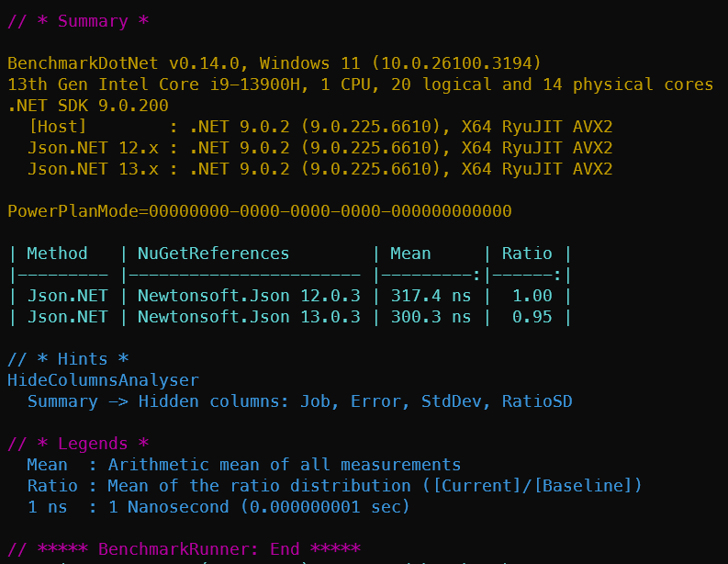Click the ratio value "1.00"
Screen dimensions: 728x564
(532, 296)
